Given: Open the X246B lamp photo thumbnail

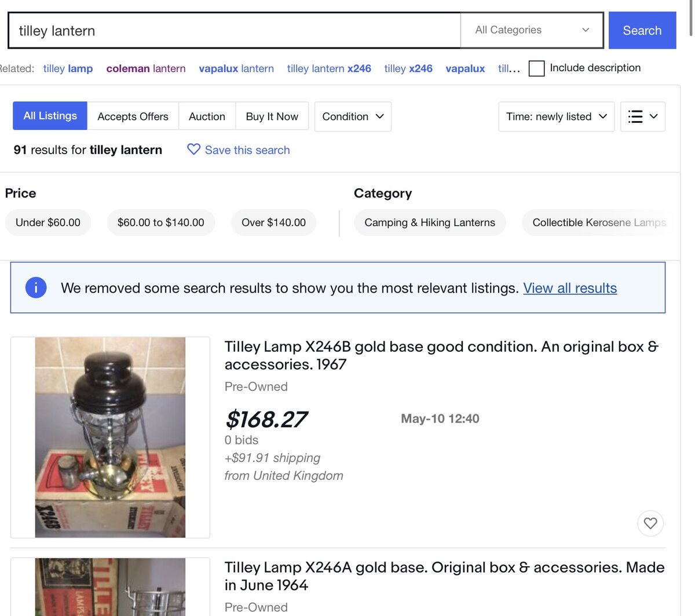Looking at the screenshot, I should point(110,438).
